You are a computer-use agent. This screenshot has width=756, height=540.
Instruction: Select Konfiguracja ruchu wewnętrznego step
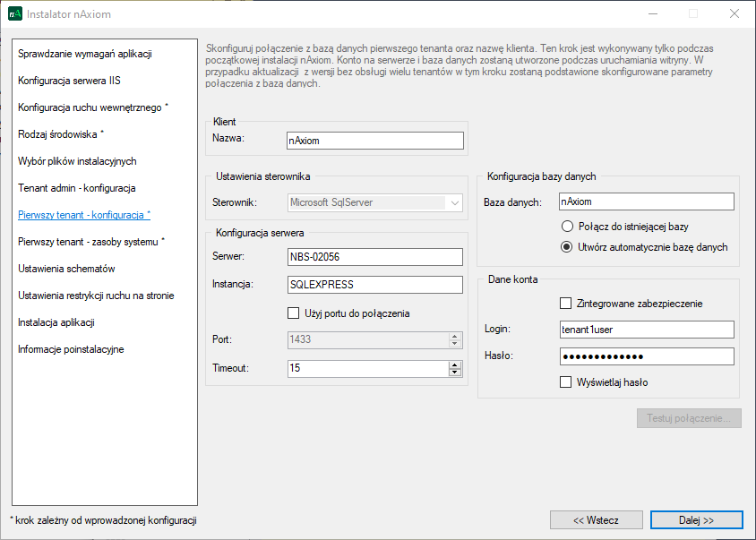(93, 107)
